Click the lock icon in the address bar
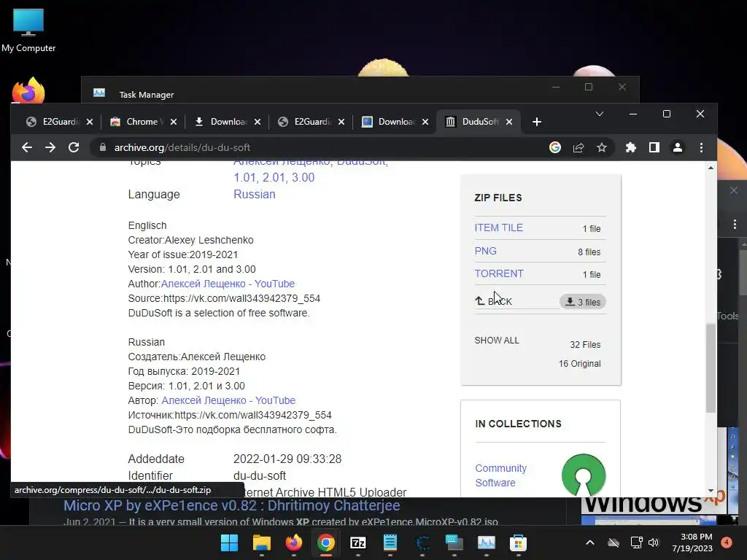The width and height of the screenshot is (747, 560). click(102, 147)
